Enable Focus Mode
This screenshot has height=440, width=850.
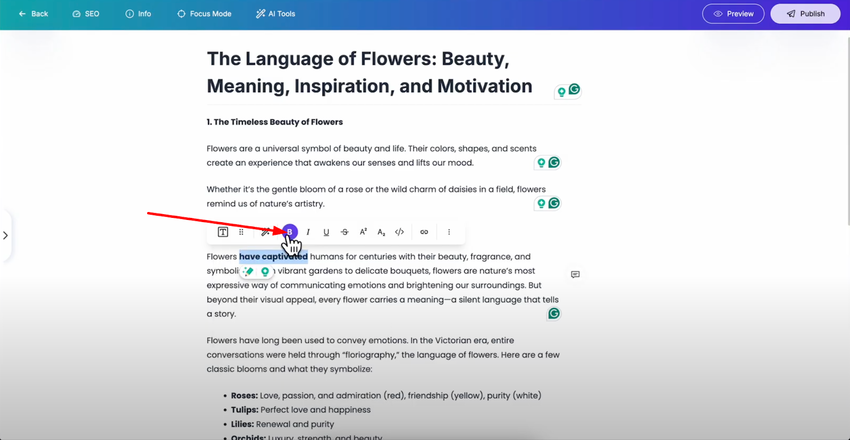204,14
